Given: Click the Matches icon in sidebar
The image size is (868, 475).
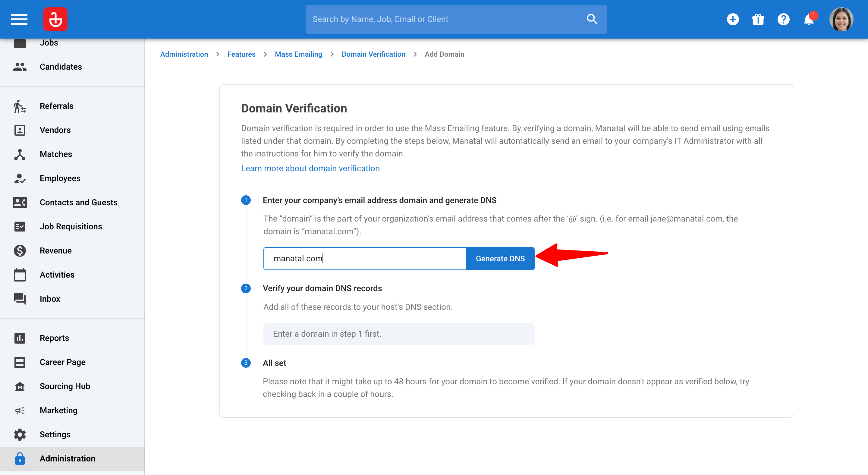Looking at the screenshot, I should [x=20, y=154].
